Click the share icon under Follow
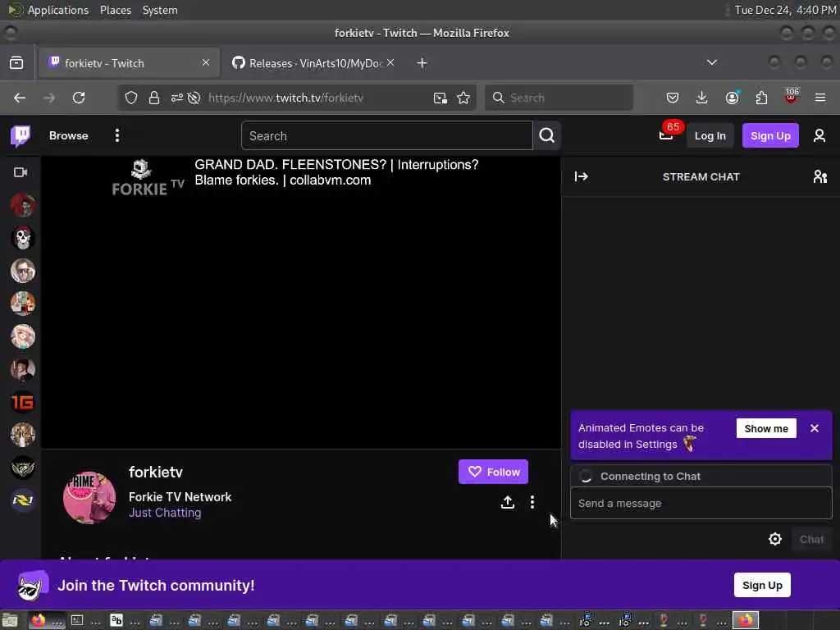The image size is (840, 630). 507,502
